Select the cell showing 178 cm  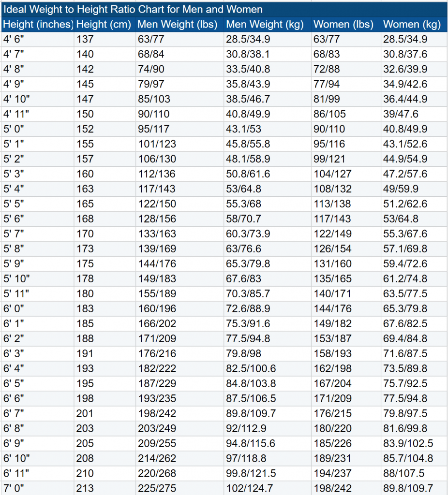tap(105, 279)
